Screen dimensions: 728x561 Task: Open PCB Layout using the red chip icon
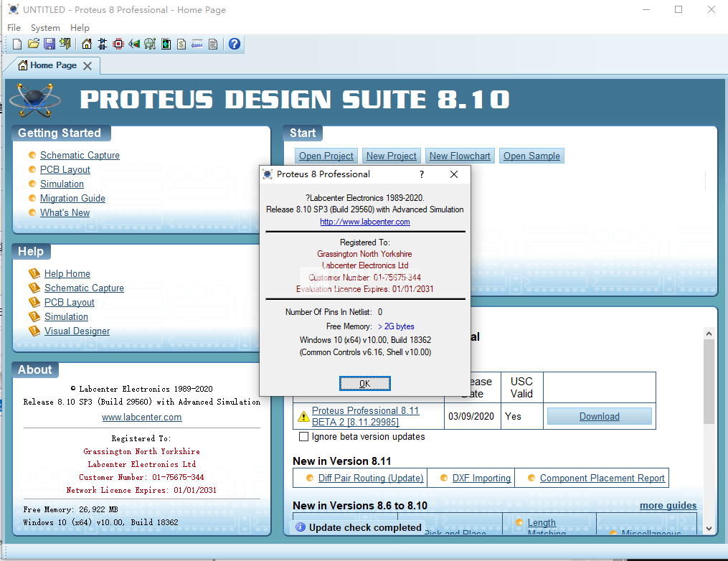(x=118, y=44)
